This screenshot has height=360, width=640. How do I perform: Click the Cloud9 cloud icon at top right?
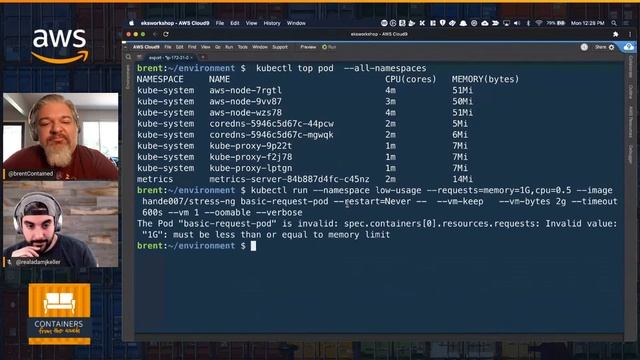[x=629, y=47]
